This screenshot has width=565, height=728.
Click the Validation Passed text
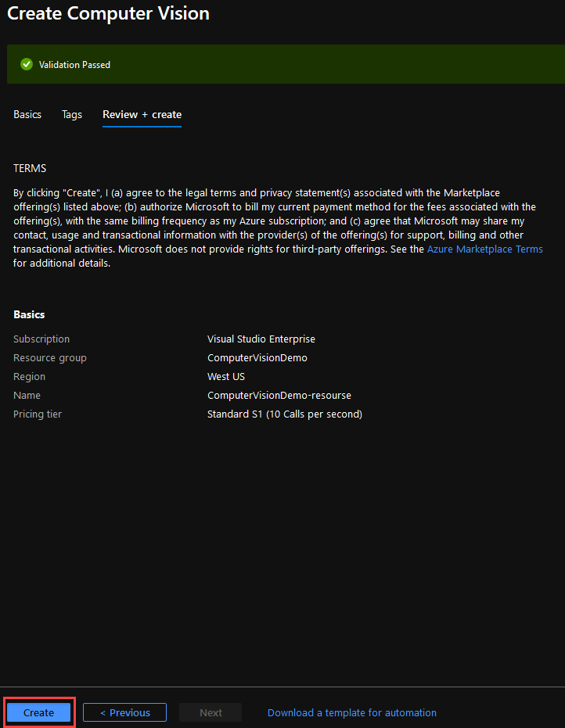(75, 65)
